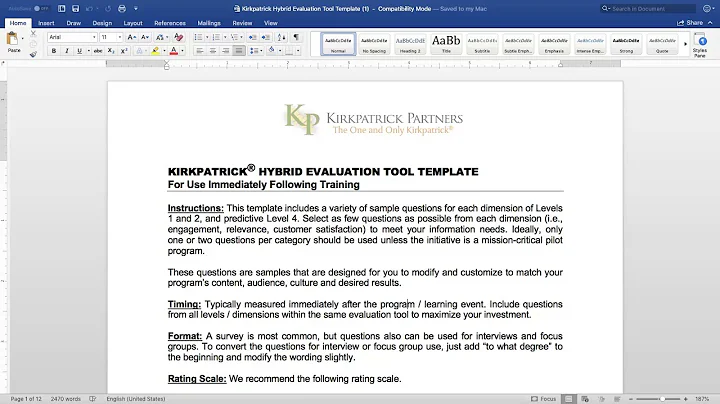Viewport: 720px width, 404px height.
Task: Click the Print icon in title bar
Action: pos(122,9)
